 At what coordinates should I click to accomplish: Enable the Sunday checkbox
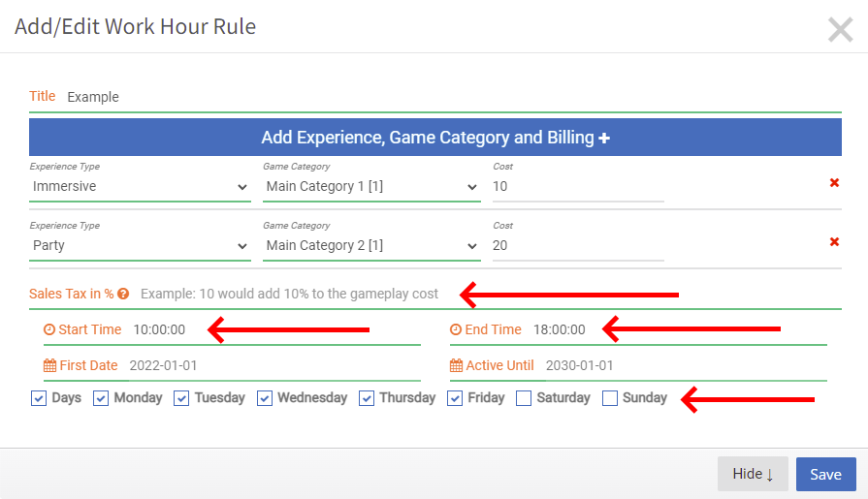click(609, 398)
